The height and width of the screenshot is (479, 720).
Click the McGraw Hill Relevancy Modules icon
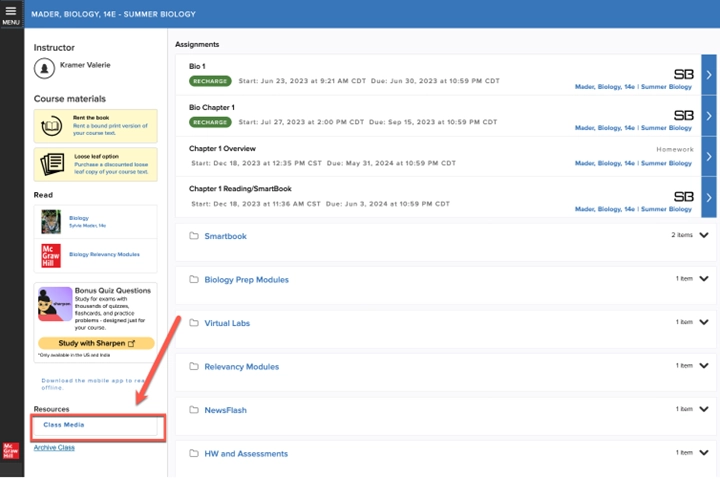point(51,256)
